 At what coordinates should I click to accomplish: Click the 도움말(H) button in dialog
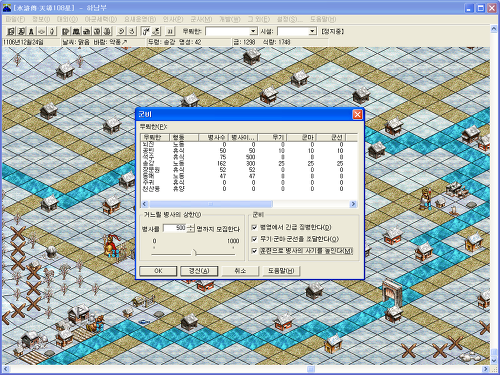pyautogui.click(x=281, y=271)
